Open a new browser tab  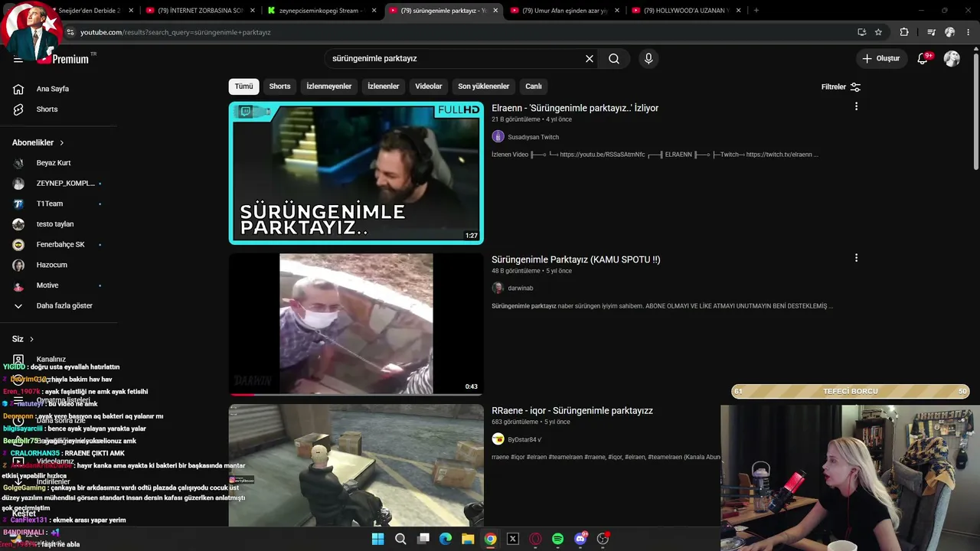click(x=756, y=11)
